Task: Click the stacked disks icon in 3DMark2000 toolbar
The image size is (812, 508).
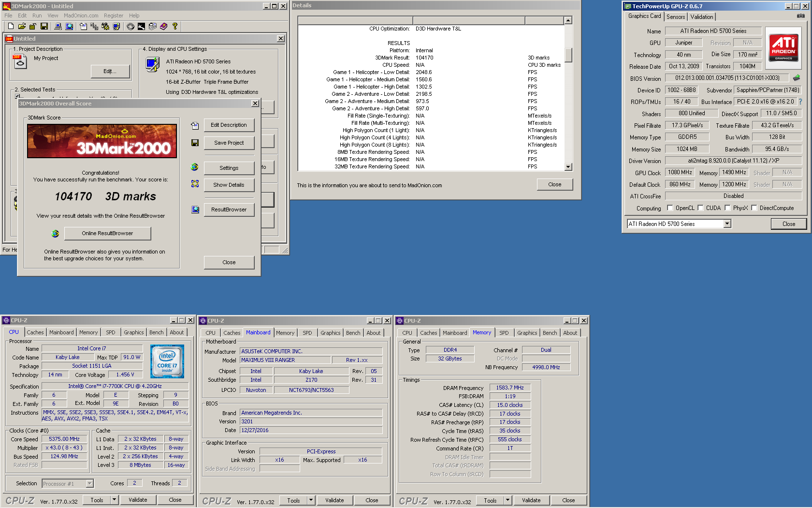Action: pos(153,26)
